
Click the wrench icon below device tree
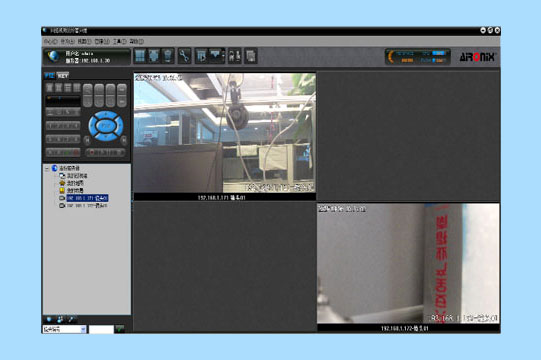pos(71,319)
